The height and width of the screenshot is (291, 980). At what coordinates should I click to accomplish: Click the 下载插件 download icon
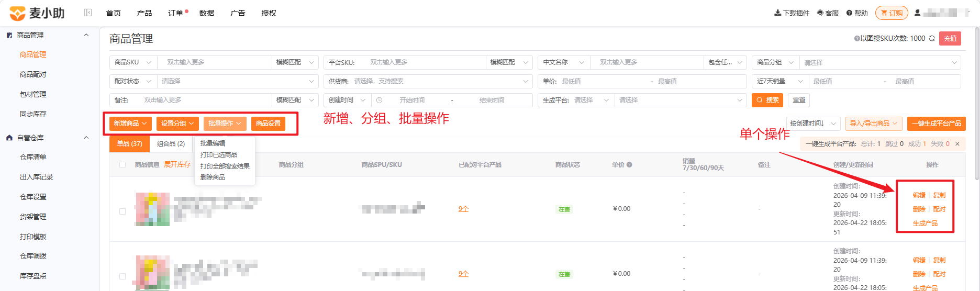coord(777,13)
